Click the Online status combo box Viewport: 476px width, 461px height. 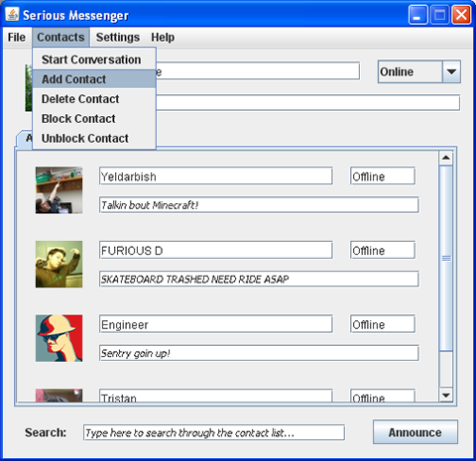(419, 71)
